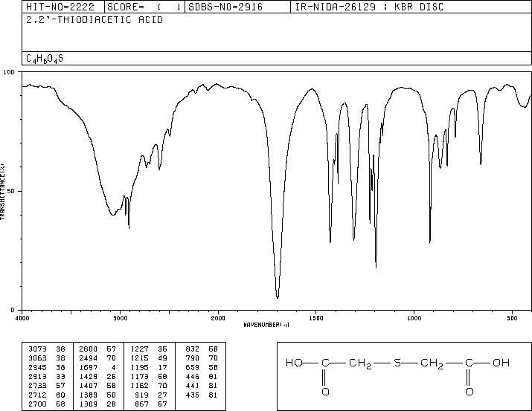
Task: Click the molecular formula C4H6O4S
Action: click(45, 59)
